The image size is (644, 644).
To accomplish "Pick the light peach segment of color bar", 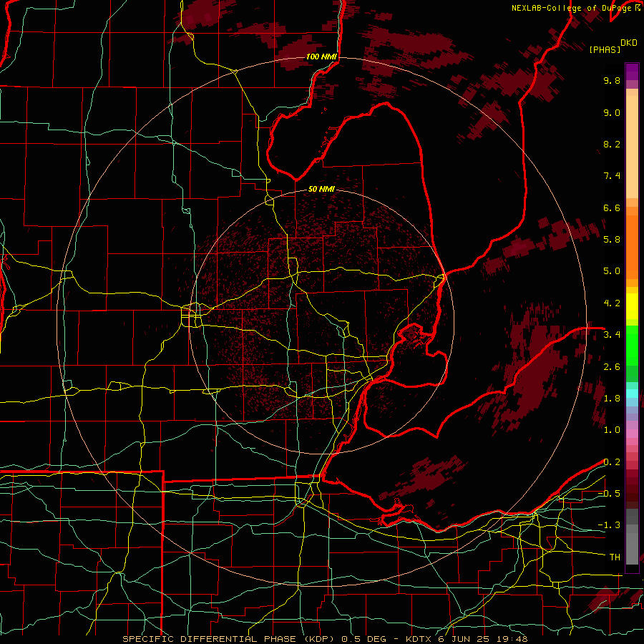I will tap(632, 147).
